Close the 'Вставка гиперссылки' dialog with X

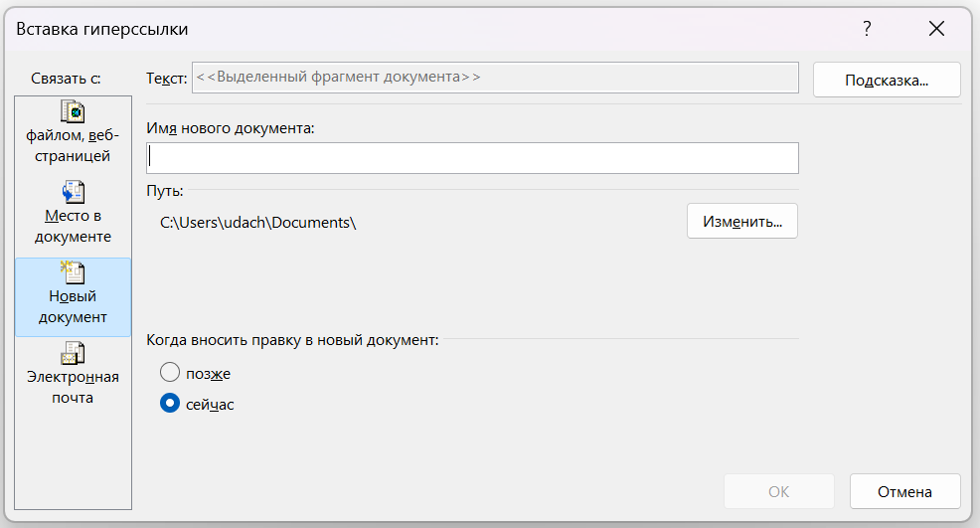[x=935, y=29]
